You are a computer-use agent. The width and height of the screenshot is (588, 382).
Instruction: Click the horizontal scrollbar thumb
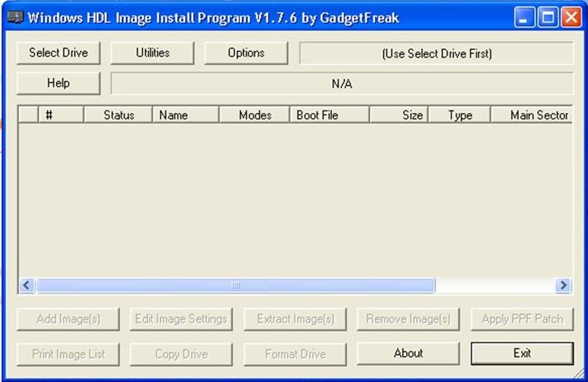click(236, 285)
